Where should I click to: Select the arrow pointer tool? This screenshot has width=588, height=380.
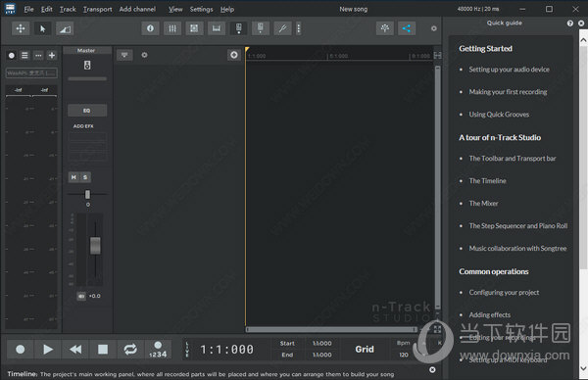tap(42, 28)
